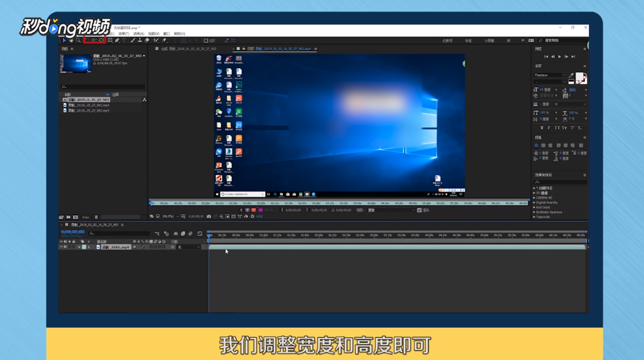Viewport: 644px width, 360px height.
Task: Go to last frame in Preview panel
Action: [x=573, y=56]
